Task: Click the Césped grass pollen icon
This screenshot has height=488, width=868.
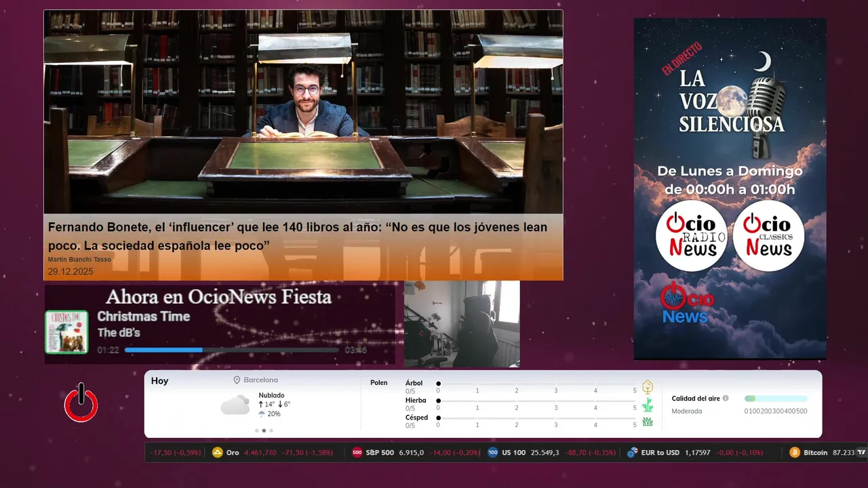Action: (x=648, y=422)
